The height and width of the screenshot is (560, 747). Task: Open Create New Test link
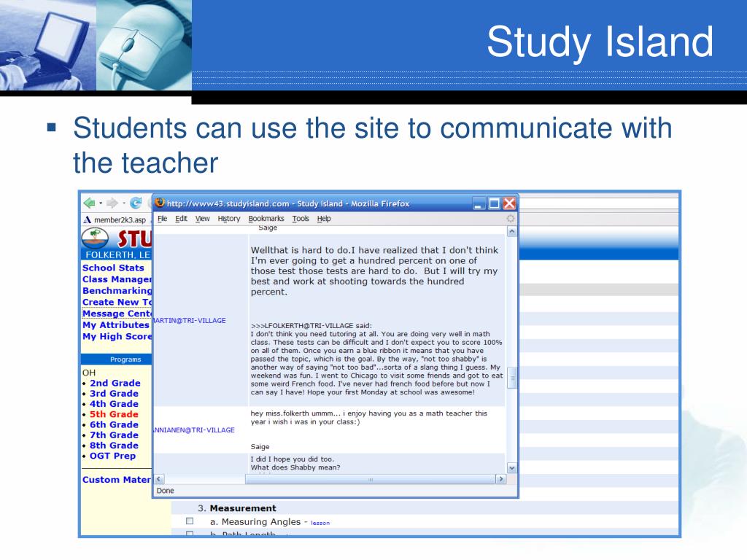click(x=117, y=302)
